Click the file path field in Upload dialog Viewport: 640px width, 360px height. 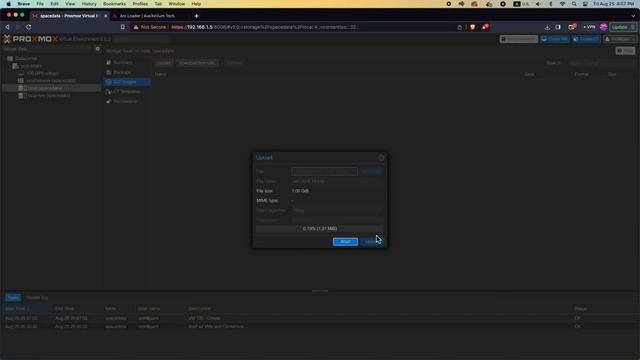tap(324, 171)
